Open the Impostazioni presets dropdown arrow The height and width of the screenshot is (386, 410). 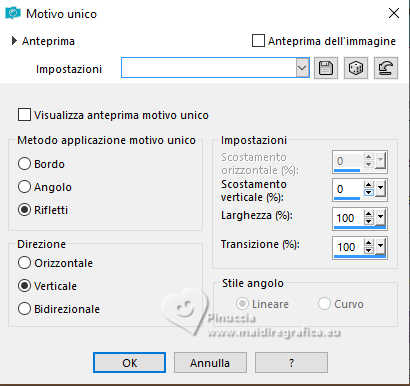(302, 68)
